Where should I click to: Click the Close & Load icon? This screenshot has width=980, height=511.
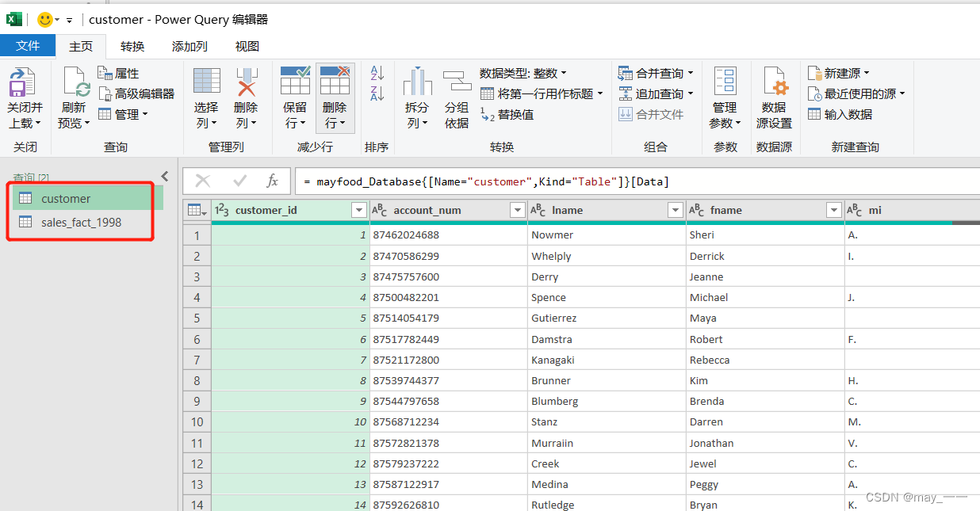(x=22, y=82)
